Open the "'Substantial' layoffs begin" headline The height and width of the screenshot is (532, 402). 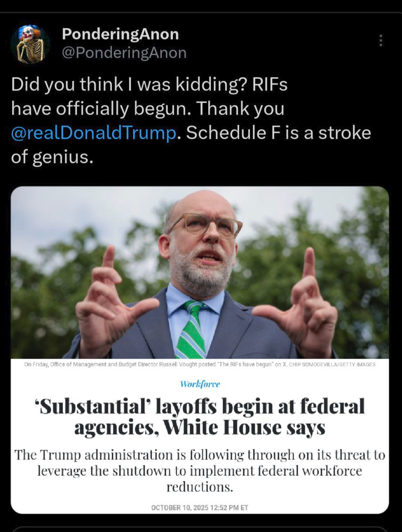pos(200,416)
